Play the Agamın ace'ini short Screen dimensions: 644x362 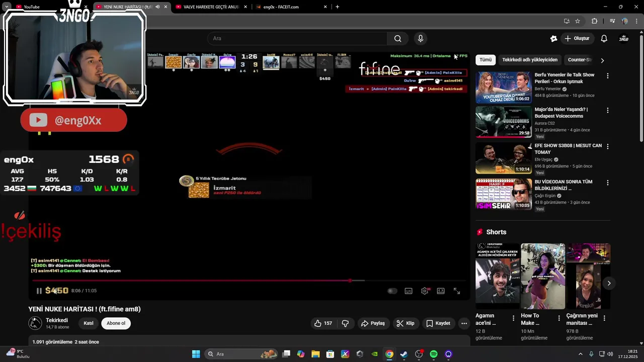(498, 276)
